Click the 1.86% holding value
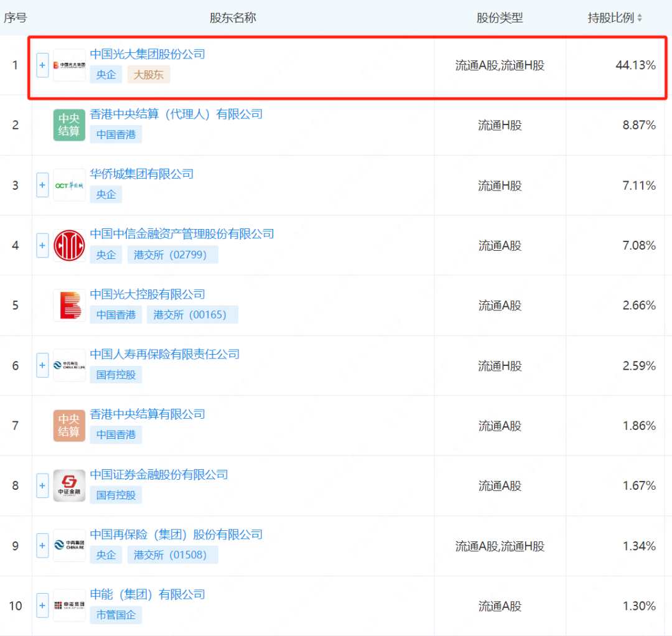Viewport: 672px width, 636px height. point(639,426)
